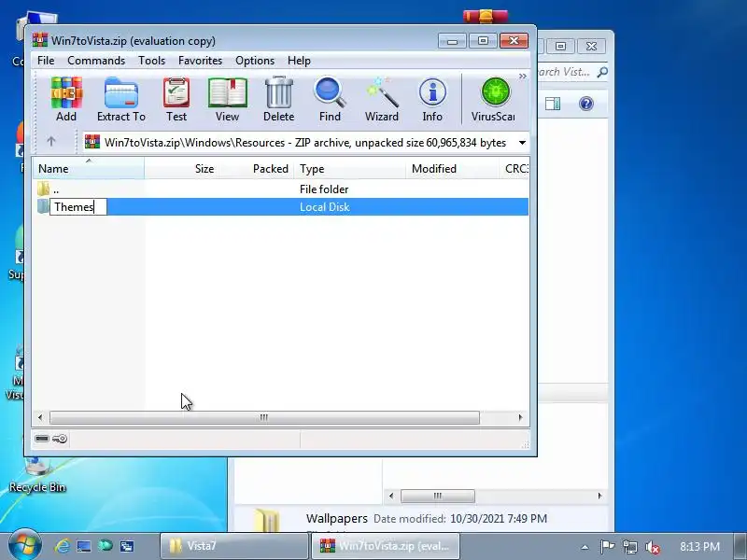Click the address bar archive path
This screenshot has width=747, height=560.
click(x=305, y=143)
